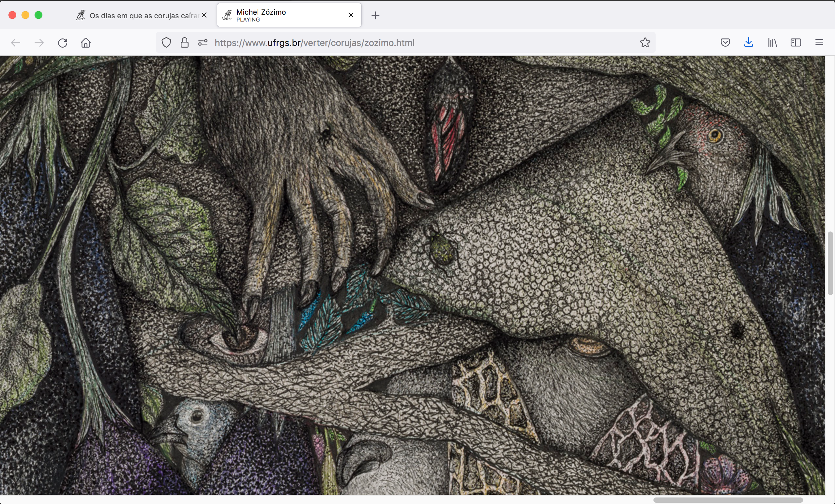This screenshot has width=835, height=504.
Task: Select the Michel Zózimo tab
Action: (289, 15)
